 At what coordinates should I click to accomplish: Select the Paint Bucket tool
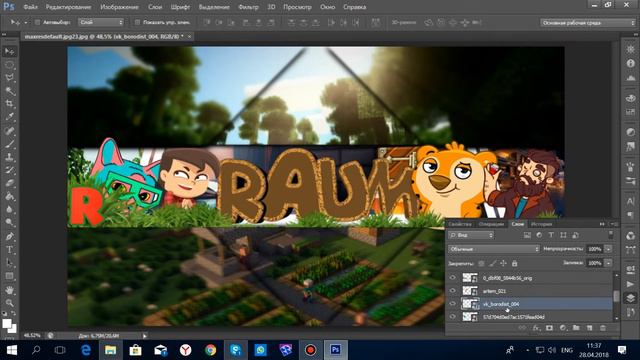tap(9, 196)
